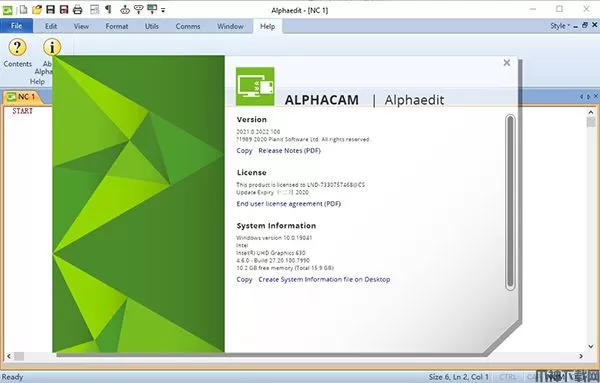Click the System Information heading
600x383 pixels.
[276, 226]
